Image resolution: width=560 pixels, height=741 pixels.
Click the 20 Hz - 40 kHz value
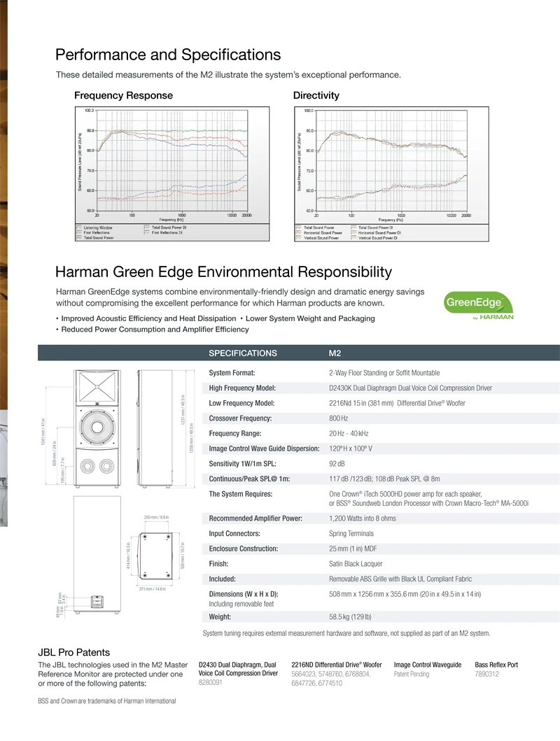pos(349,433)
